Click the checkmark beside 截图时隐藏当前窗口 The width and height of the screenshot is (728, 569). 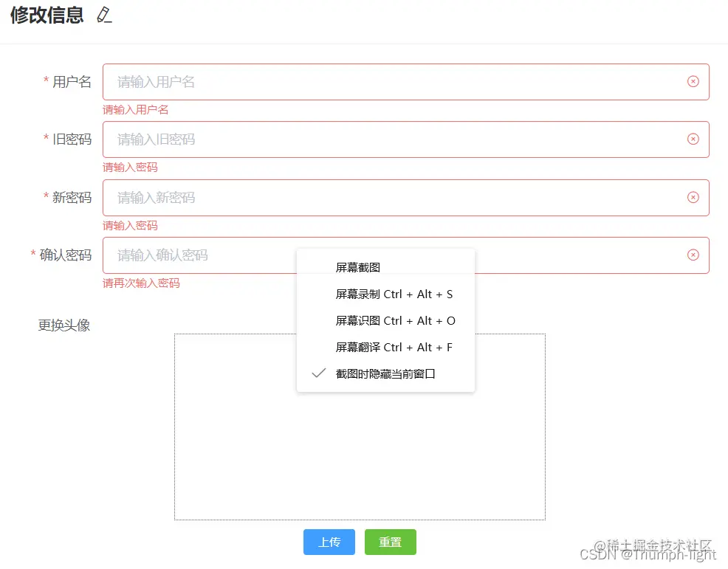click(317, 373)
